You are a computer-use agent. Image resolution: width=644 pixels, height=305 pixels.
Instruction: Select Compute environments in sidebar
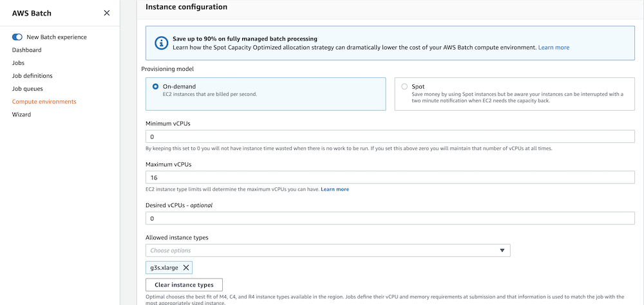pyautogui.click(x=44, y=102)
